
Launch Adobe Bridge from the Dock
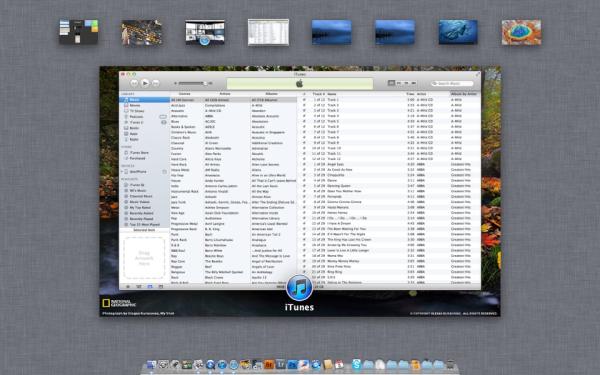click(x=269, y=364)
